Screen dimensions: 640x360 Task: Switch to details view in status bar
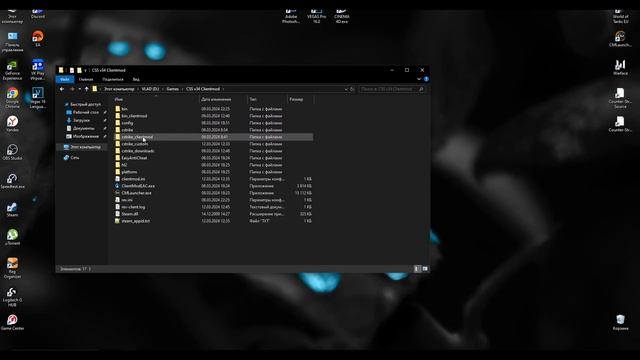point(417,269)
